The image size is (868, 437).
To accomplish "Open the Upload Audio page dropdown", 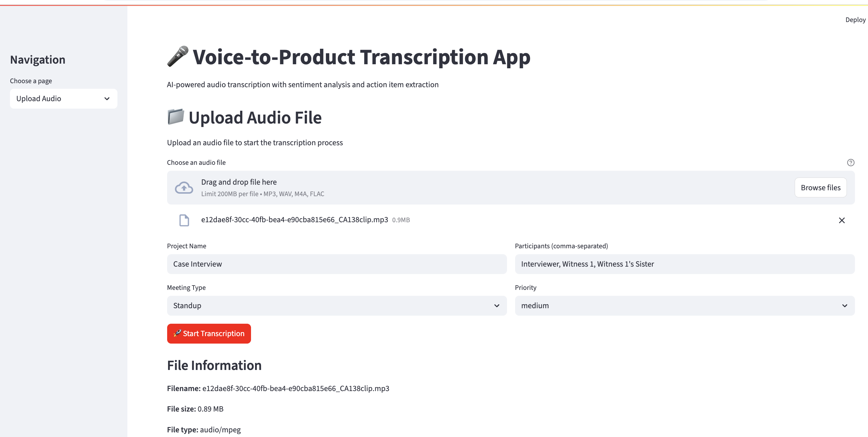I will [64, 99].
